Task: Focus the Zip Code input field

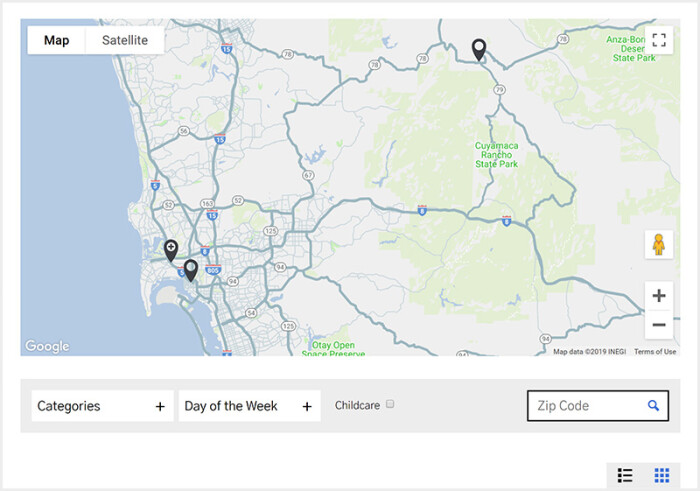Action: tap(585, 406)
